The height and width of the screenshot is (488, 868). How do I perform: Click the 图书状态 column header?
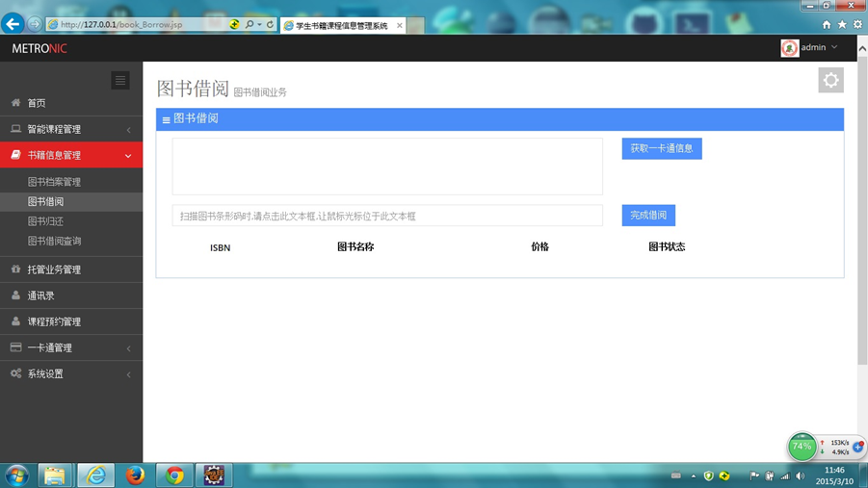(667, 246)
